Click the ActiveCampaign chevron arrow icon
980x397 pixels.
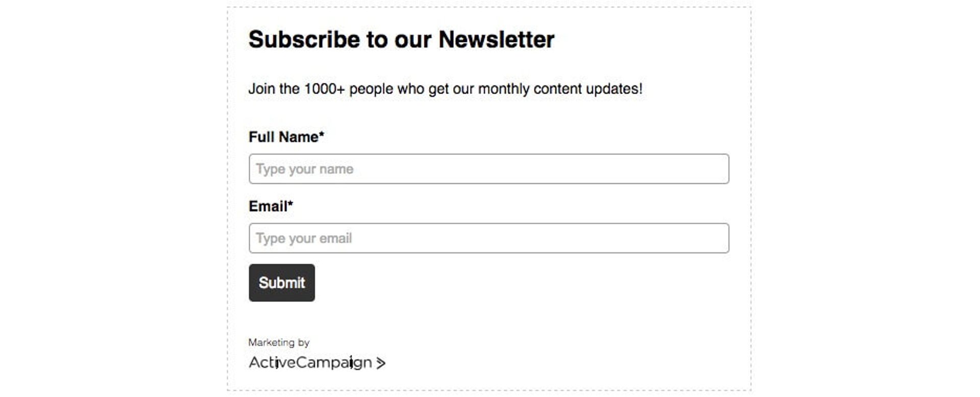381,363
